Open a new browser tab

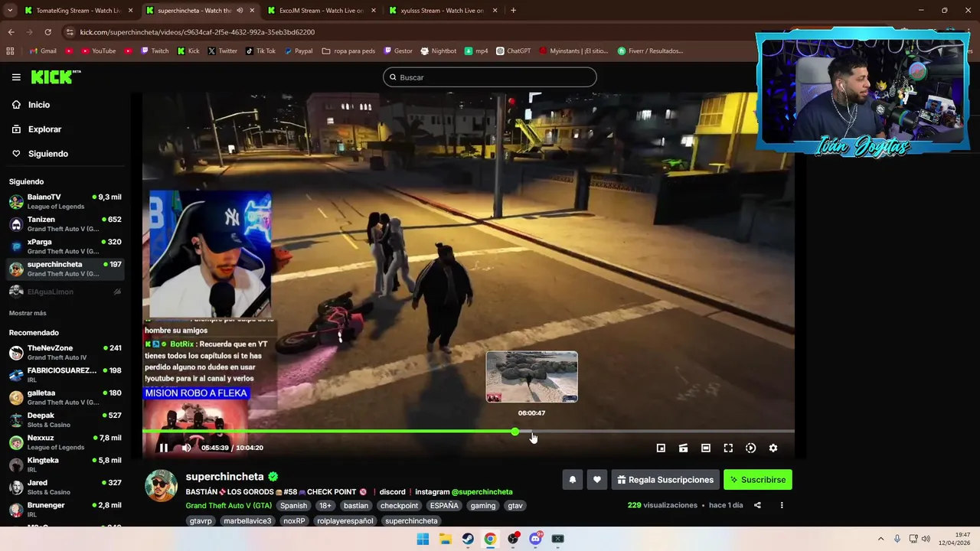click(513, 11)
